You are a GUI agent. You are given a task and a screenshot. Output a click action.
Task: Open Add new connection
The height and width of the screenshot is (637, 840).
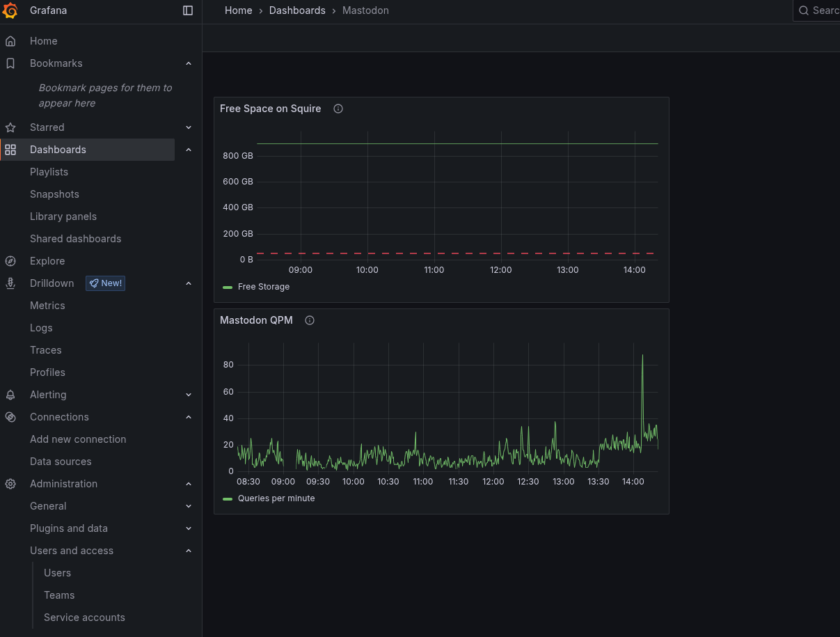coord(78,439)
